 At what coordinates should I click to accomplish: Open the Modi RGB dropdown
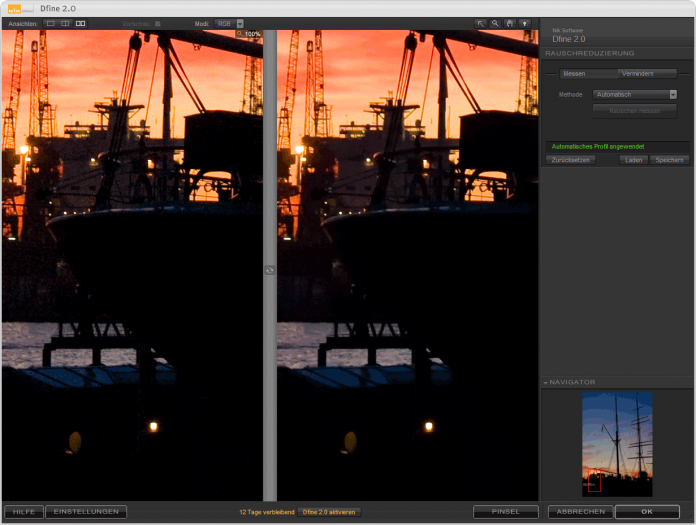(x=230, y=23)
